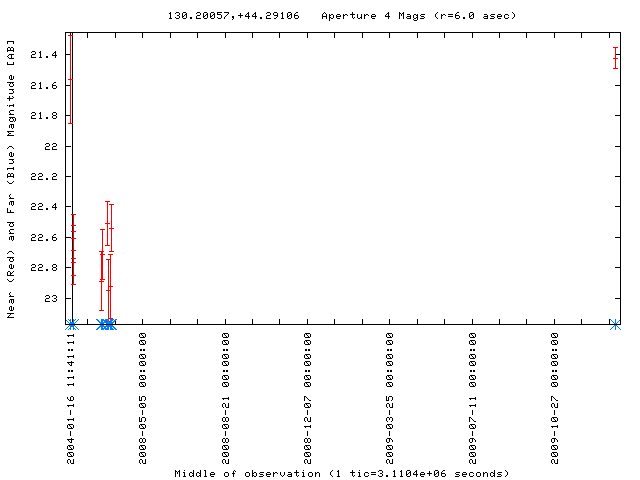The height and width of the screenshot is (480, 640).
Task: Click the plot title coordinates 130.20057,+44.29106
Action: (x=233, y=16)
